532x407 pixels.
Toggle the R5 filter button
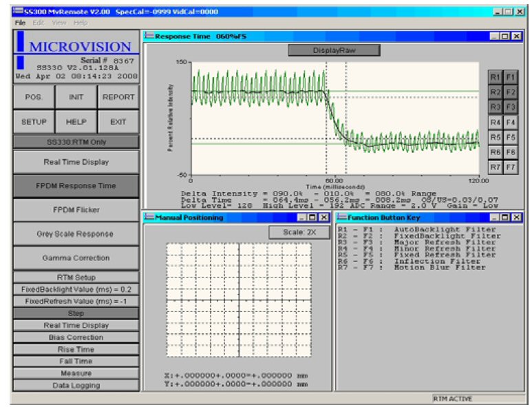click(x=496, y=137)
